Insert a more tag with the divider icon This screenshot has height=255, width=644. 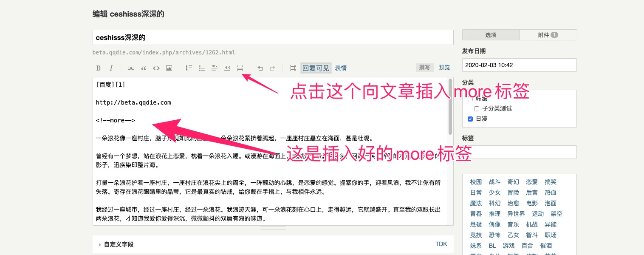pos(240,68)
